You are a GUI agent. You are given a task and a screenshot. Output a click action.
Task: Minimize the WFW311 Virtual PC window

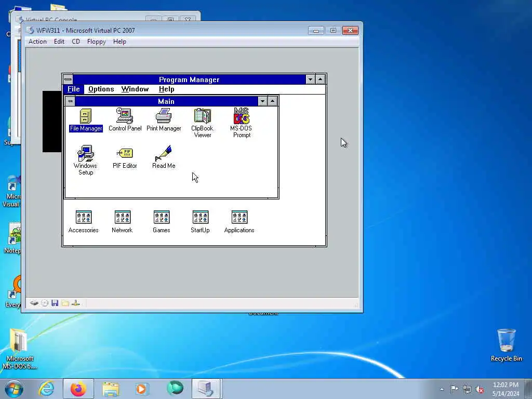tap(316, 31)
